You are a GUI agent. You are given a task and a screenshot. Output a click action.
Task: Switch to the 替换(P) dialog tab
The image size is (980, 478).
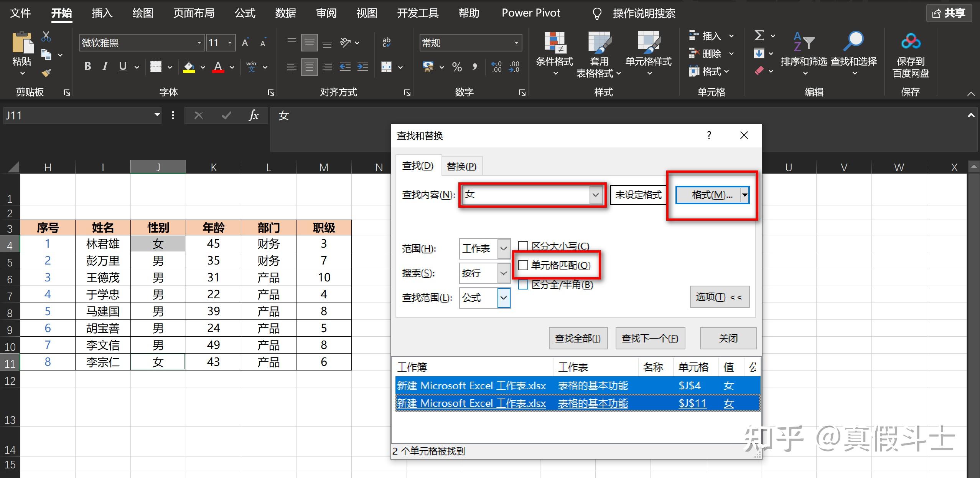coord(461,166)
